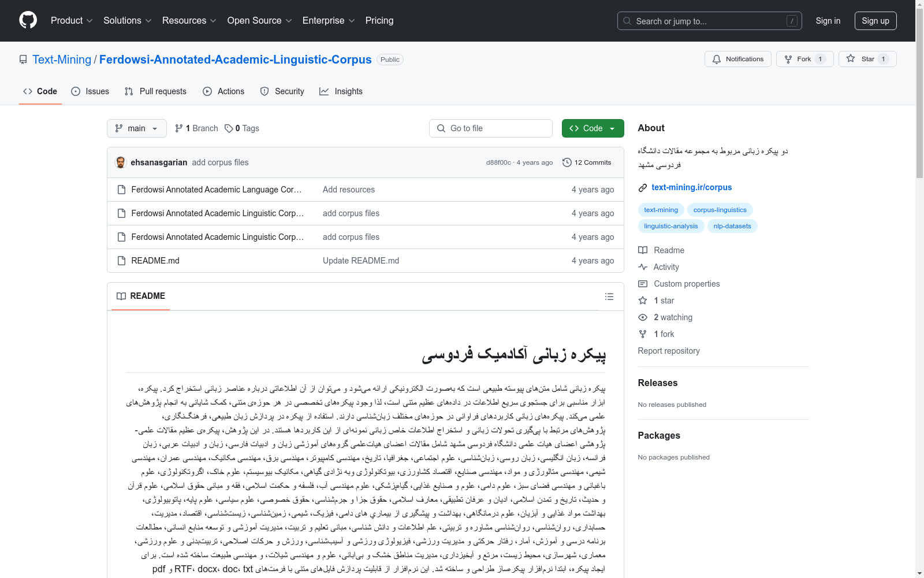924x578 pixels.
Task: Open the Actions tab
Action: click(x=223, y=91)
